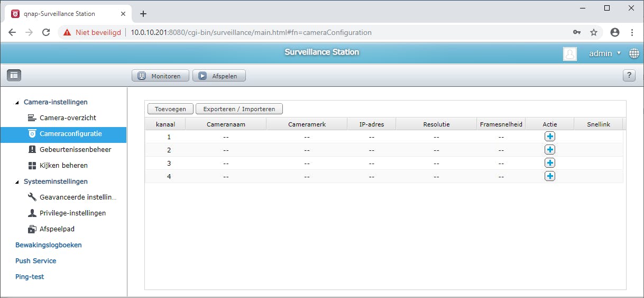
Task: Click the Niet beveiligd warning indicator
Action: click(x=92, y=32)
